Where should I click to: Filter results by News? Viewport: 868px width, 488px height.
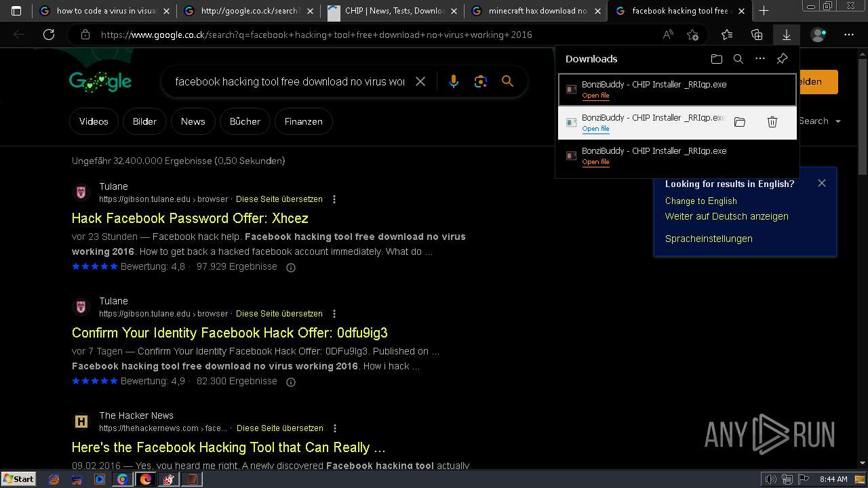[193, 121]
